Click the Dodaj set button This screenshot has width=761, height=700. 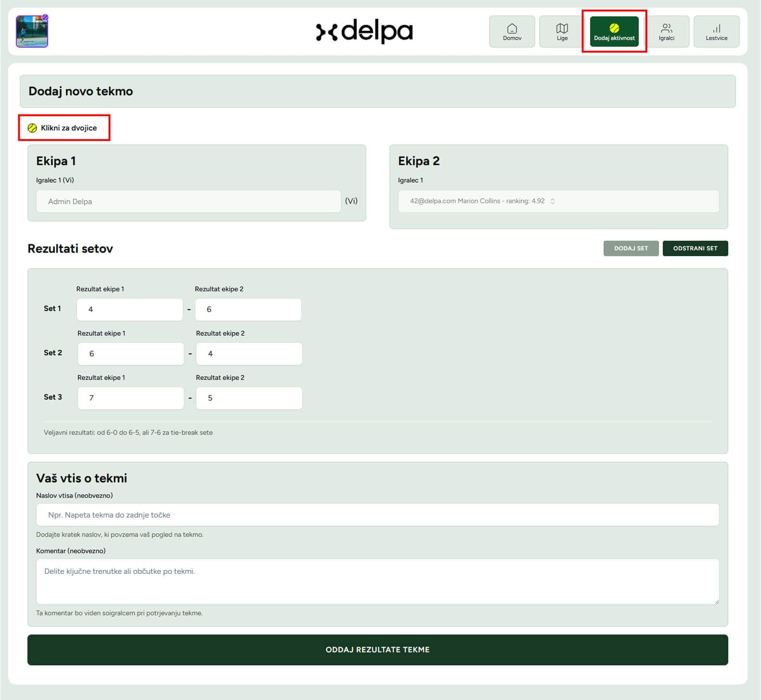click(x=631, y=248)
